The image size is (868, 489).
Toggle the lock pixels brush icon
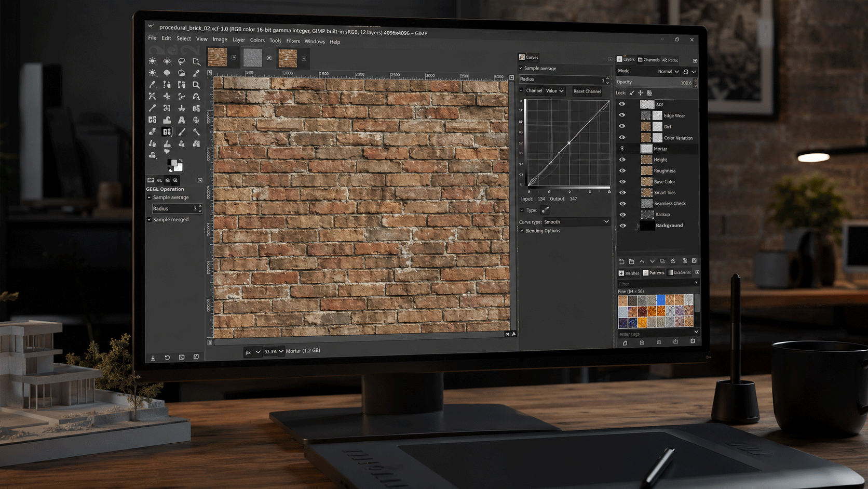tap(632, 93)
